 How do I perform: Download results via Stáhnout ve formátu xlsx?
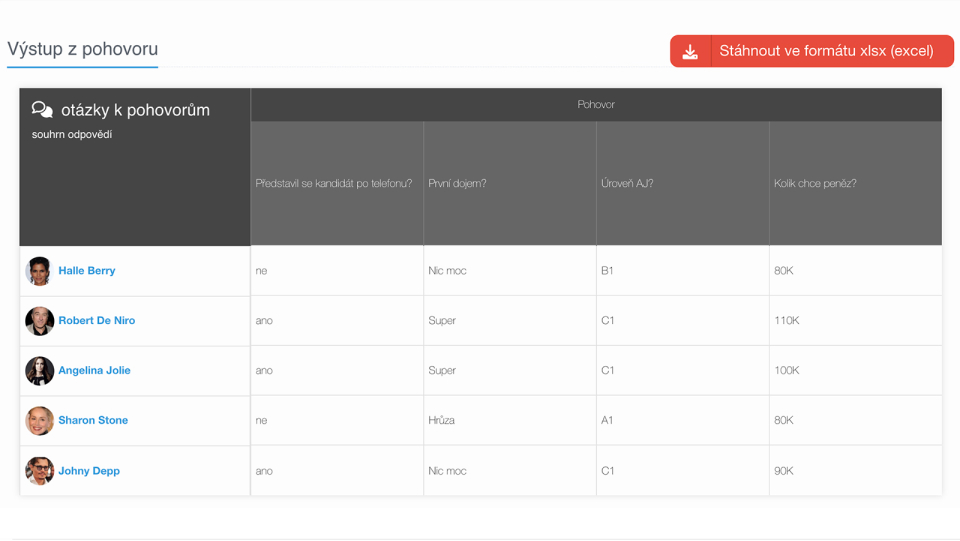(x=826, y=52)
